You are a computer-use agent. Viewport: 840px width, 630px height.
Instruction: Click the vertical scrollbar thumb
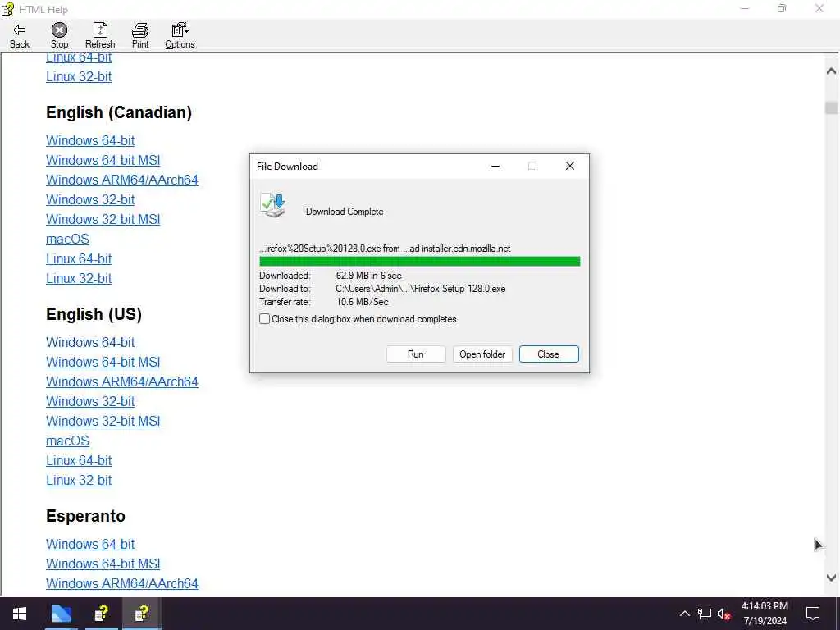[x=832, y=107]
